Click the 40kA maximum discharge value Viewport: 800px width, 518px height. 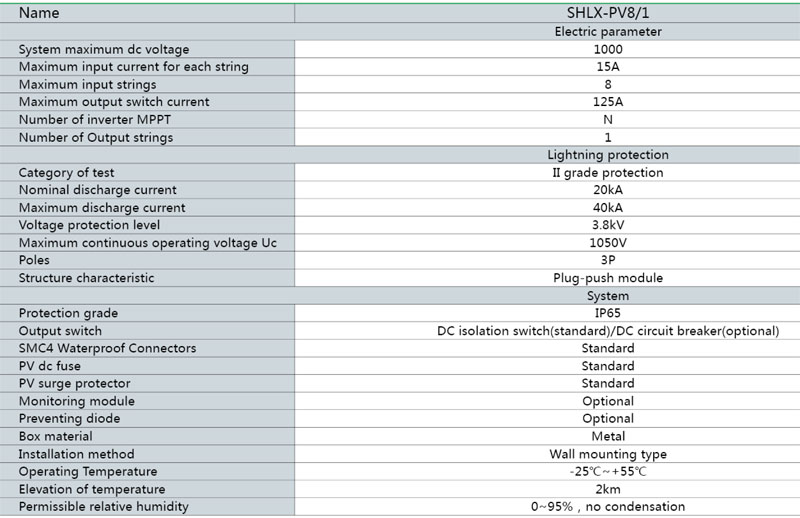[x=607, y=207]
